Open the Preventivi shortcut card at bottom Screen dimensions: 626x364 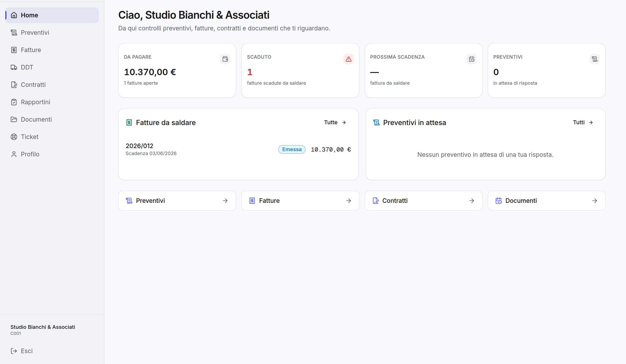click(x=177, y=201)
